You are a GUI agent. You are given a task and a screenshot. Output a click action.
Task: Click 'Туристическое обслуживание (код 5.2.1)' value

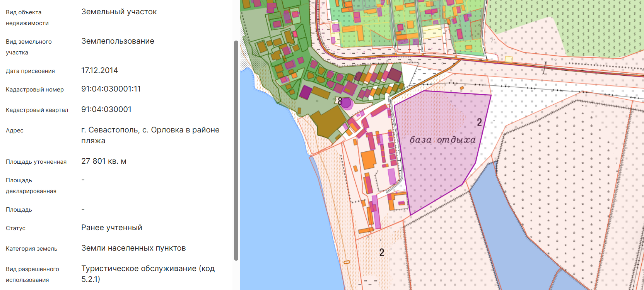point(148,273)
